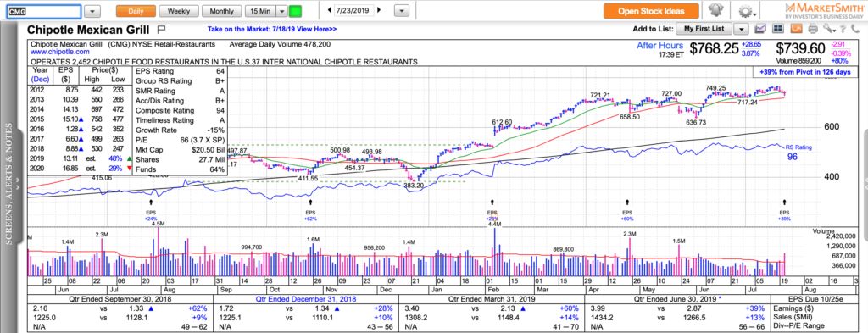Open the symbol history dropdown arrow
Screen dimensions: 868x333
92,11
